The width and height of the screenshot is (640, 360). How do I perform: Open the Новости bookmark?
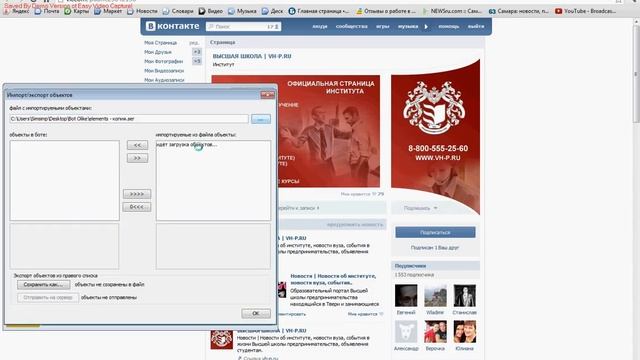[x=142, y=11]
